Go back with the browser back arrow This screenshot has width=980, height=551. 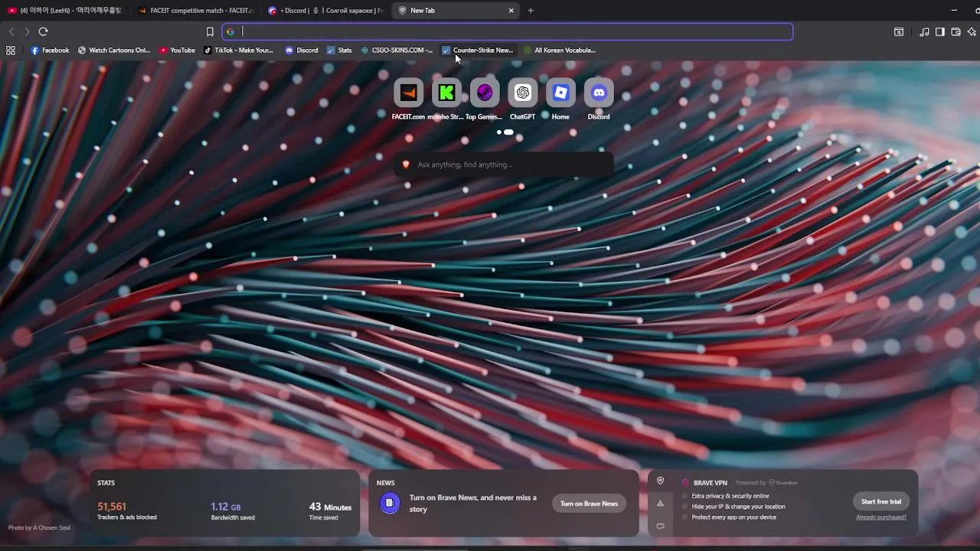point(11,31)
